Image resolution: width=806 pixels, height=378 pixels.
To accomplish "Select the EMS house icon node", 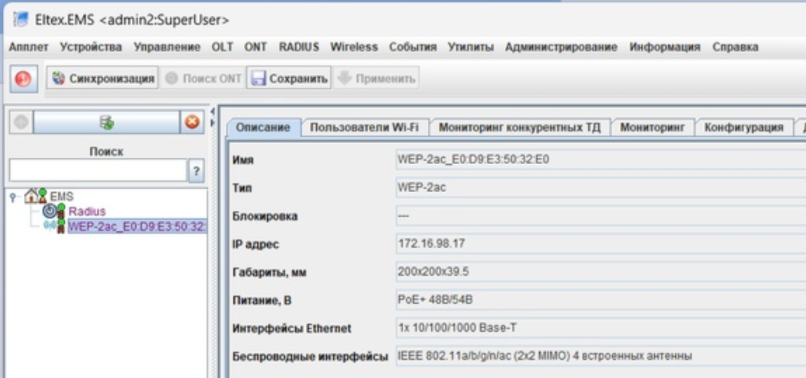I will [35, 196].
